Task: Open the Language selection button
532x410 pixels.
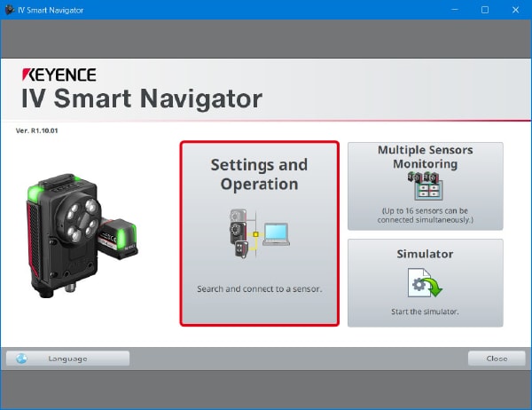Action: coord(67,359)
